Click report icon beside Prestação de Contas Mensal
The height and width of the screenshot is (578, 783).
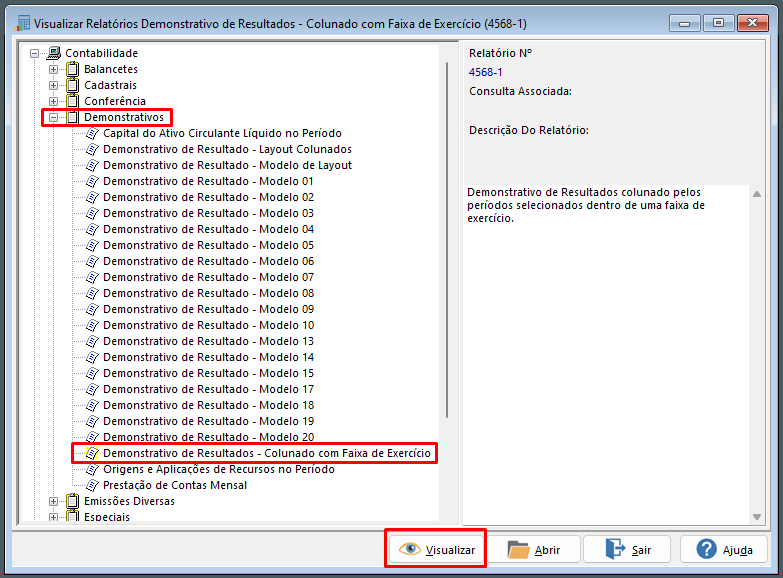click(92, 485)
